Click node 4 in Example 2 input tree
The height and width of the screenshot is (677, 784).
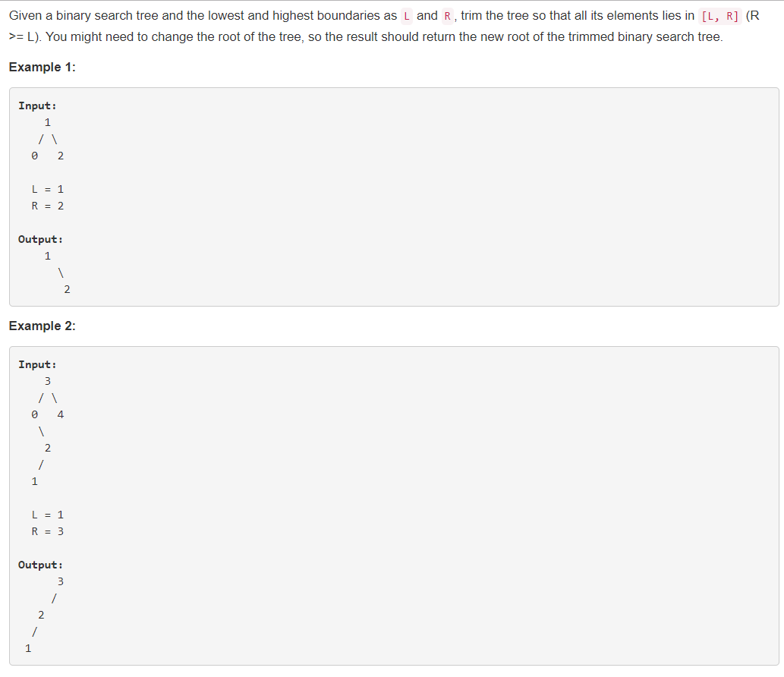61,414
